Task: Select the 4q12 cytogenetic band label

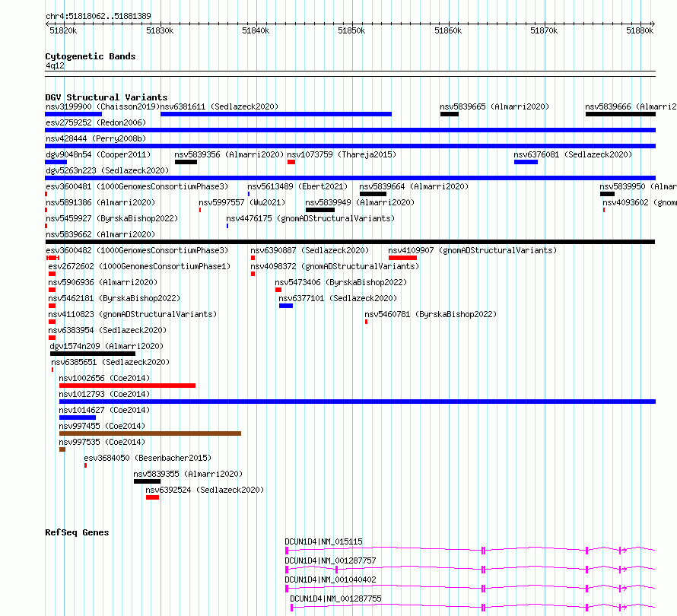Action: 56,65
